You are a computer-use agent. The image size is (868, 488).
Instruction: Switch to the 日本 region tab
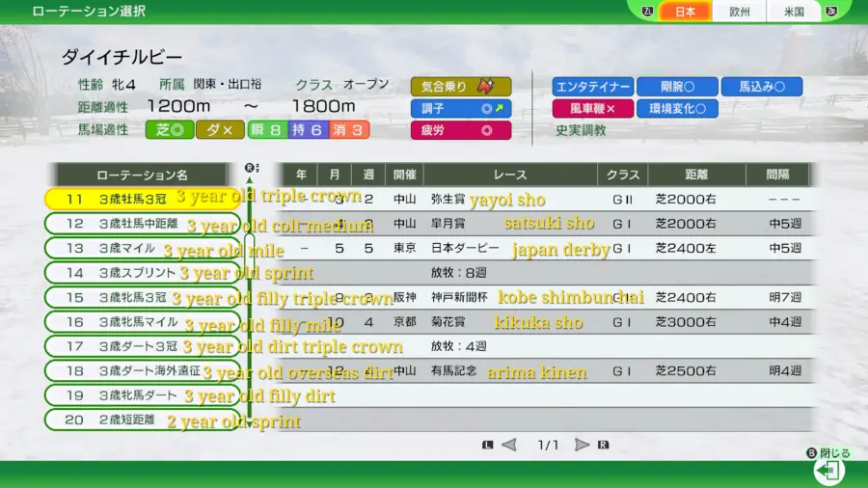(685, 12)
